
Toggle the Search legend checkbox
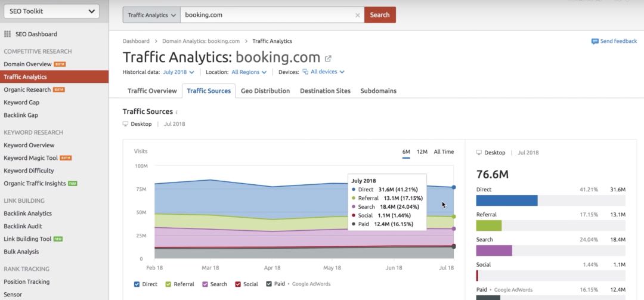pos(205,284)
